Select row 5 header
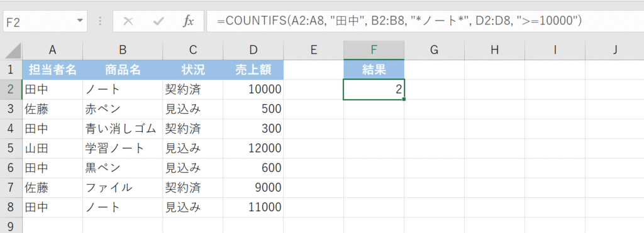644x233 pixels. 11,148
